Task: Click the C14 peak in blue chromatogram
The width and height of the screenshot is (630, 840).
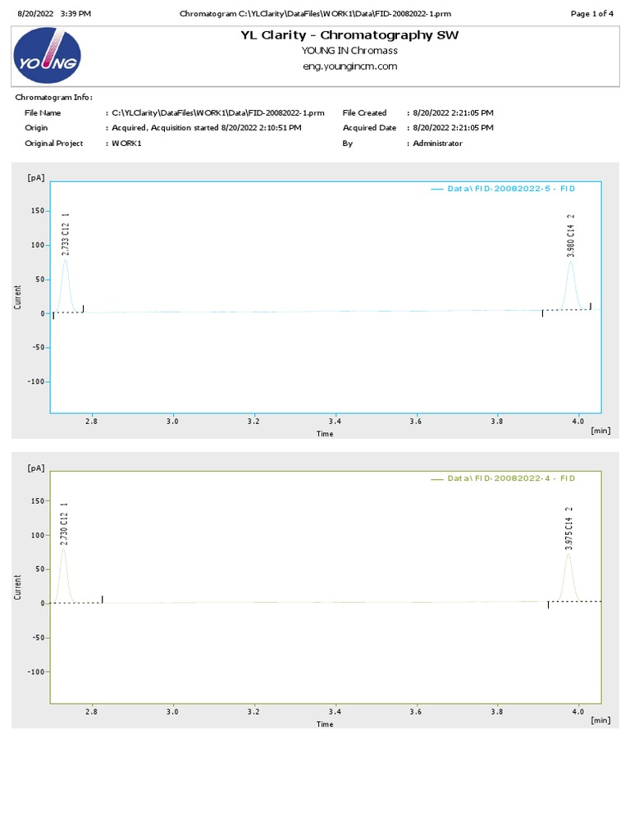Action: 571,285
